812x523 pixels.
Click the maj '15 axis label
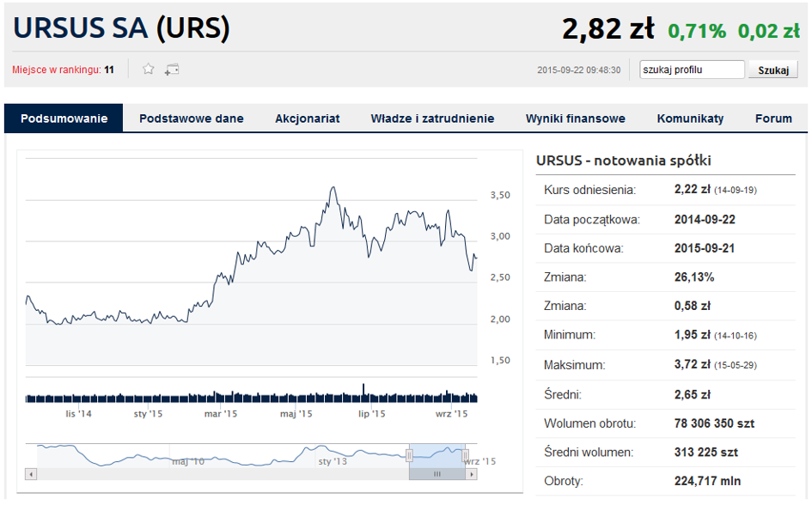tap(296, 414)
